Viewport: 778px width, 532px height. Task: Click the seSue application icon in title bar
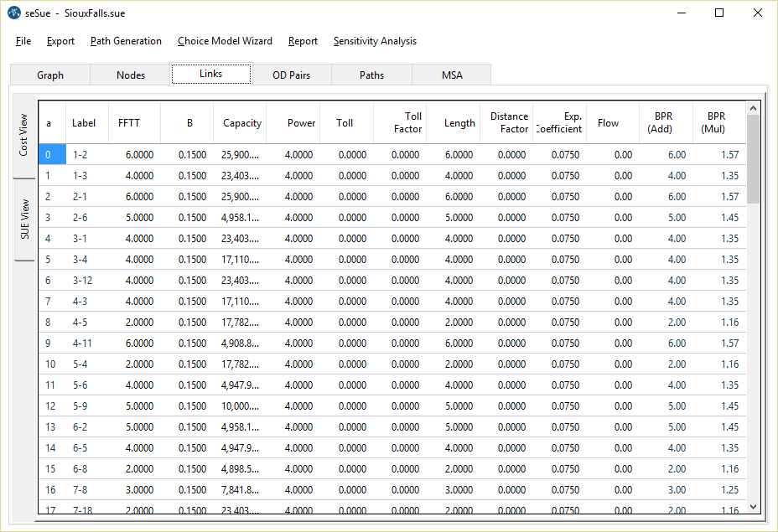click(x=13, y=13)
